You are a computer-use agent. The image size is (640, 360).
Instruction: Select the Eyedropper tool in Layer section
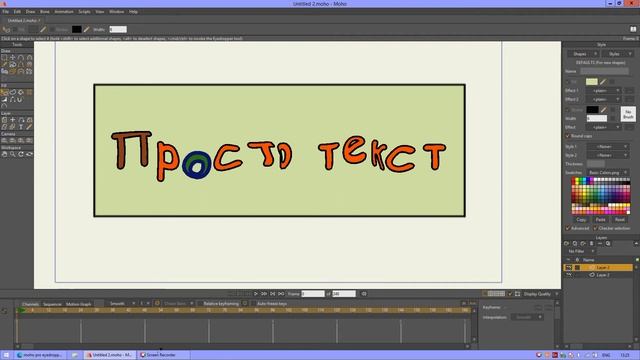pyautogui.click(x=29, y=127)
